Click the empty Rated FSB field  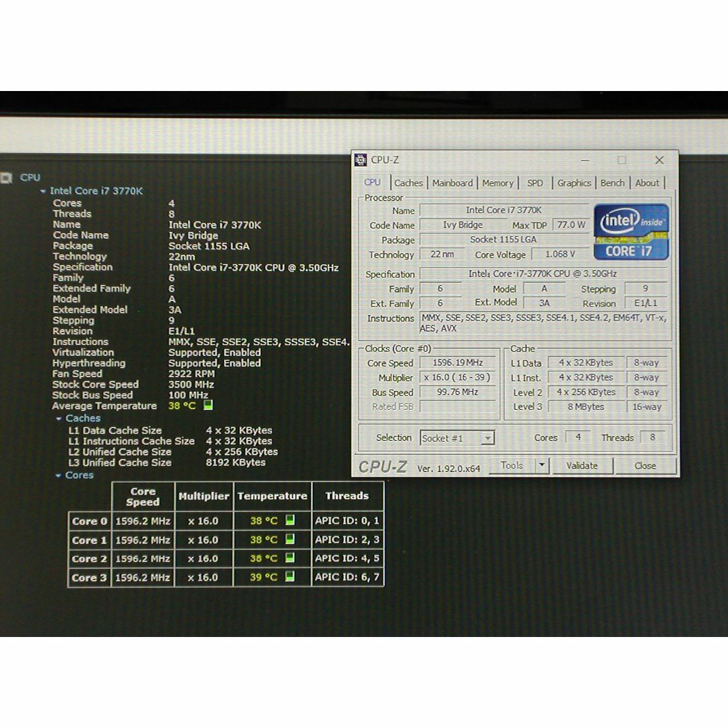point(458,406)
